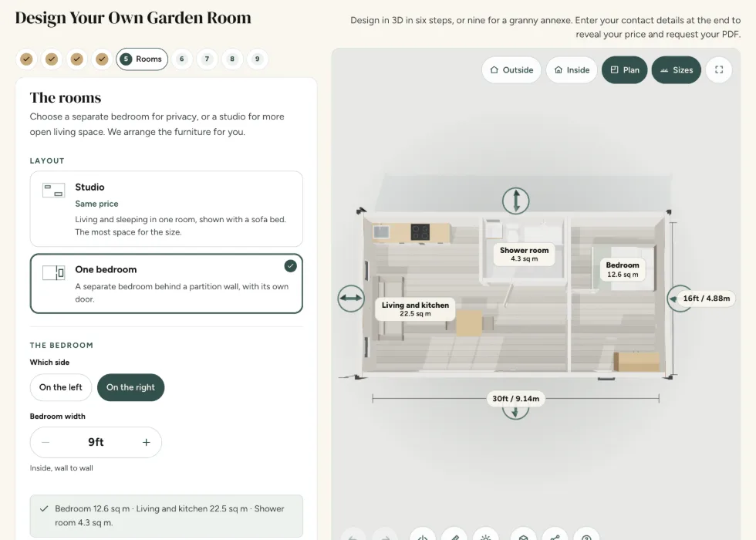Select the Living and kitchen 22.5 sq m label
The image size is (756, 540).
pos(415,309)
